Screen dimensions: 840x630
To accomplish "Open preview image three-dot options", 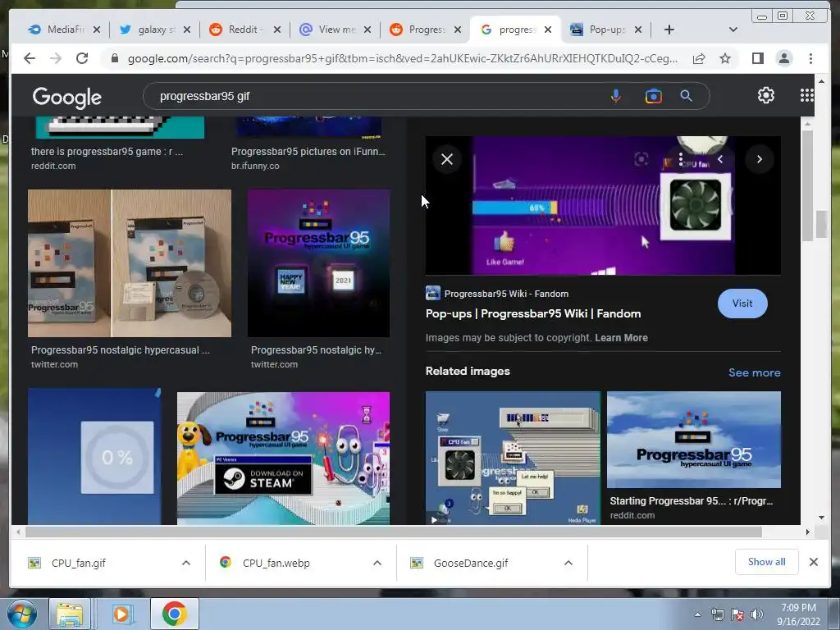I will tap(680, 159).
